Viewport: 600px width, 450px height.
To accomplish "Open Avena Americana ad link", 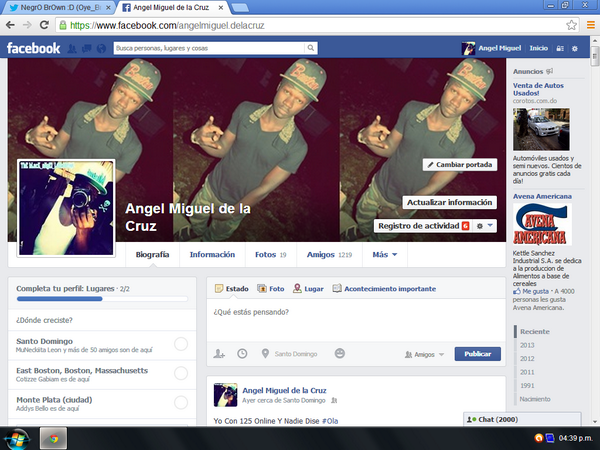I will 542,196.
